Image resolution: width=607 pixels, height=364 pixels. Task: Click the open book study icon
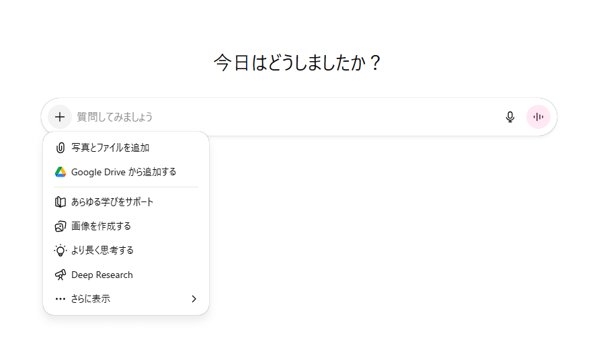pos(60,202)
